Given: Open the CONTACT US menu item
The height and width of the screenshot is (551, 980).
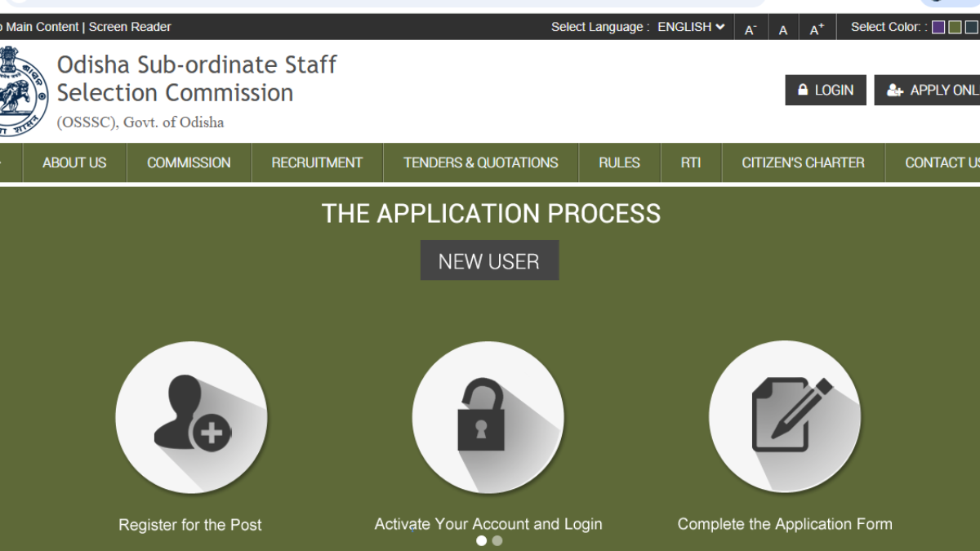Looking at the screenshot, I should tap(933, 162).
